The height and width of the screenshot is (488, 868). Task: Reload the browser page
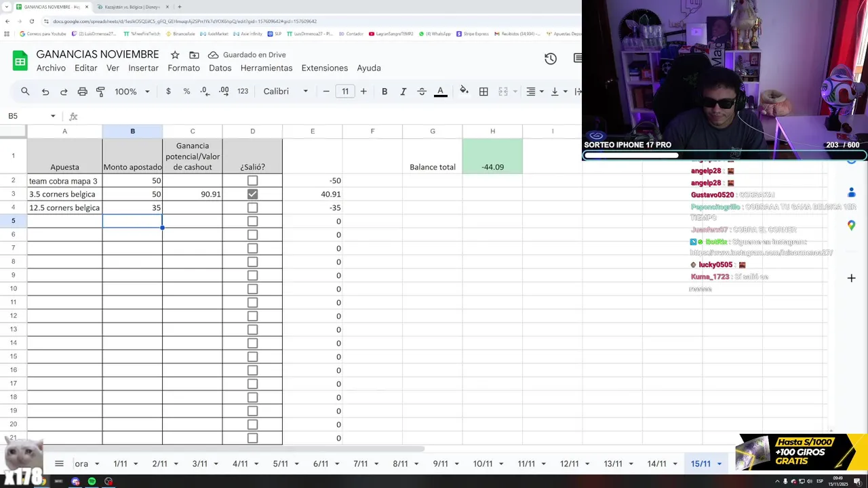pyautogui.click(x=31, y=21)
